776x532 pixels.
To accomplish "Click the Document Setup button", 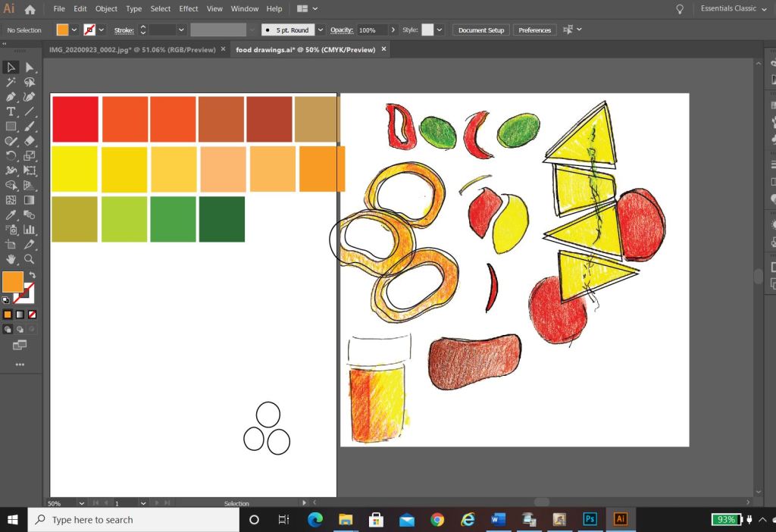I will click(x=481, y=30).
